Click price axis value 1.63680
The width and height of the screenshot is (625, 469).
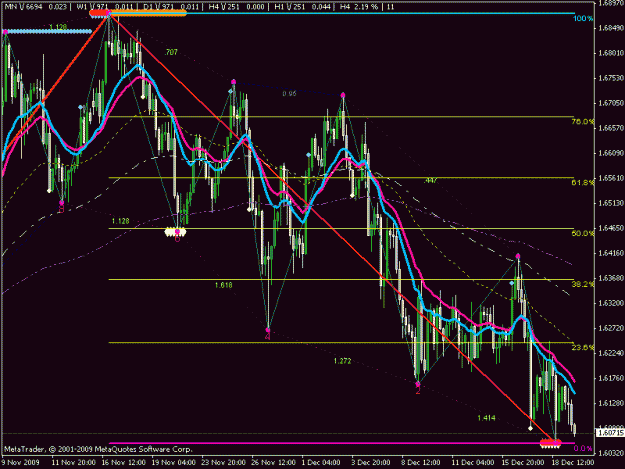point(611,278)
